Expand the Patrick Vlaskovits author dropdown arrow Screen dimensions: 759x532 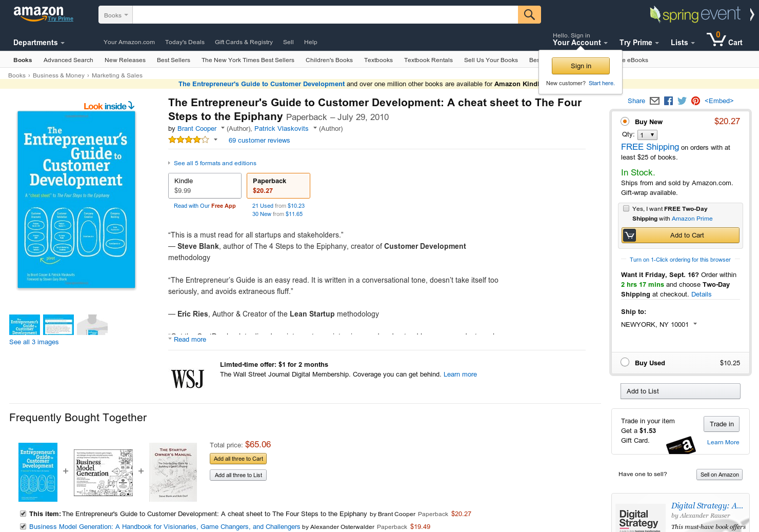pyautogui.click(x=315, y=128)
